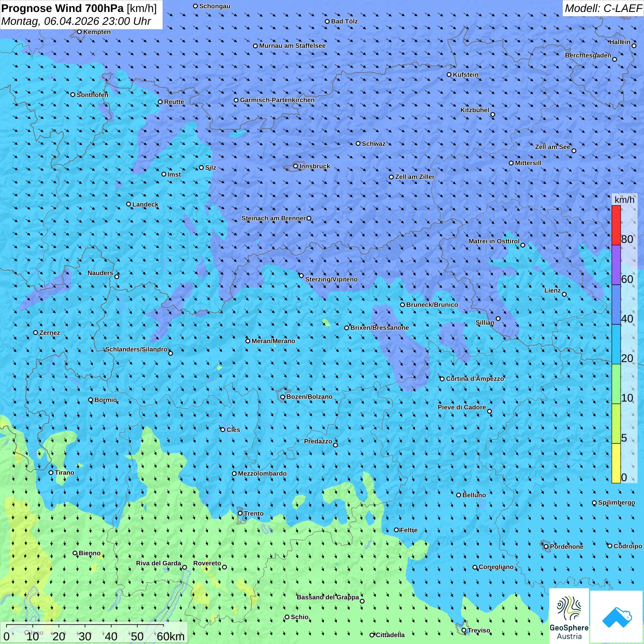
Task: Click the 'Rovereto' label
Action: tap(207, 563)
